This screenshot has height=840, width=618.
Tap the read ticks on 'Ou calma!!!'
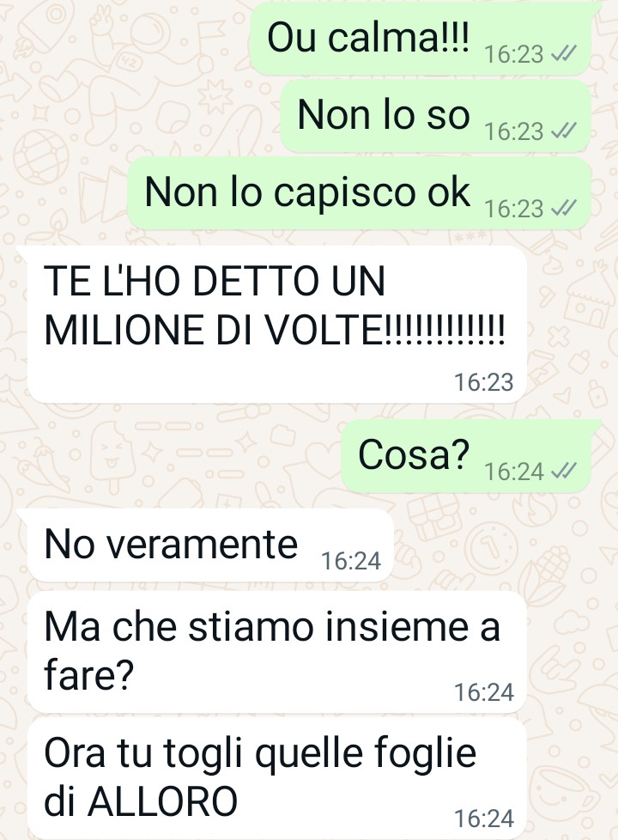[563, 53]
